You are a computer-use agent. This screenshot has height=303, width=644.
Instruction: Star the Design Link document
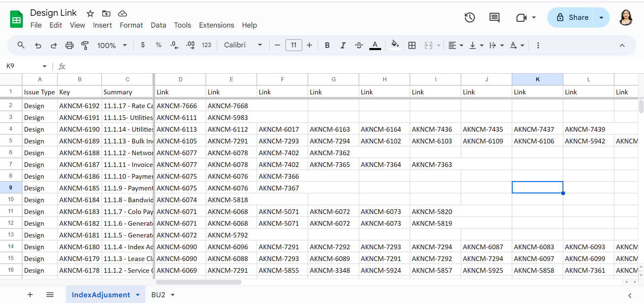[90, 13]
